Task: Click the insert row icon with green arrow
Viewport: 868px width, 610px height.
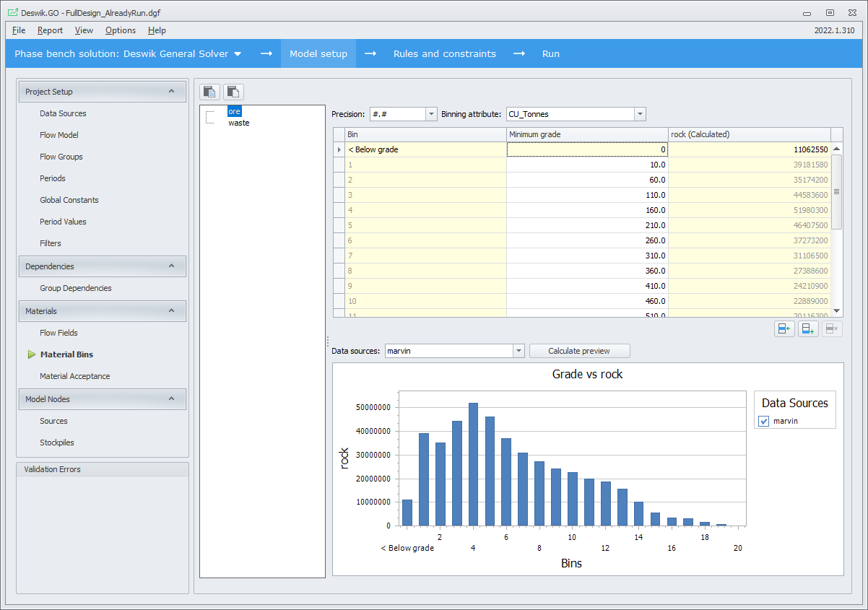Action: (x=784, y=329)
